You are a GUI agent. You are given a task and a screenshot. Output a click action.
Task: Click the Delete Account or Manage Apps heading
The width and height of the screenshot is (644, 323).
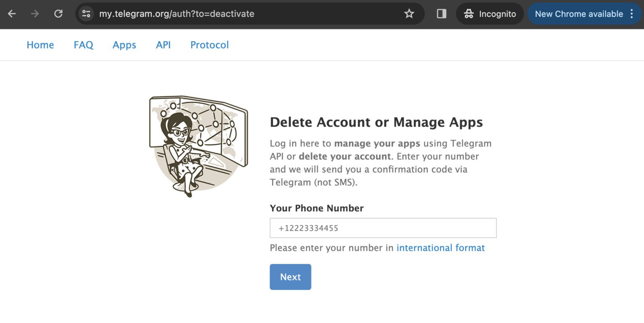click(x=376, y=122)
